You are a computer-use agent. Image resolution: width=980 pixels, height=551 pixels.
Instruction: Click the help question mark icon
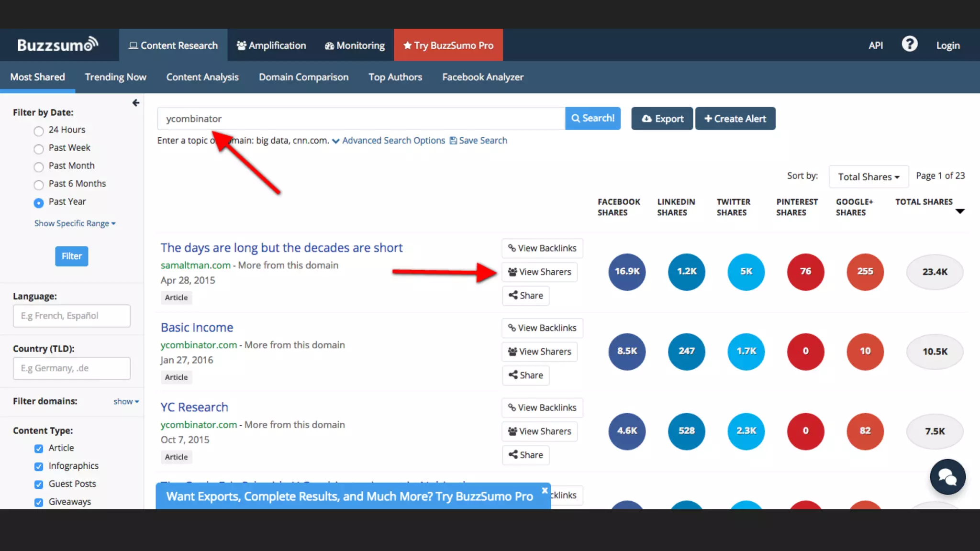point(909,44)
